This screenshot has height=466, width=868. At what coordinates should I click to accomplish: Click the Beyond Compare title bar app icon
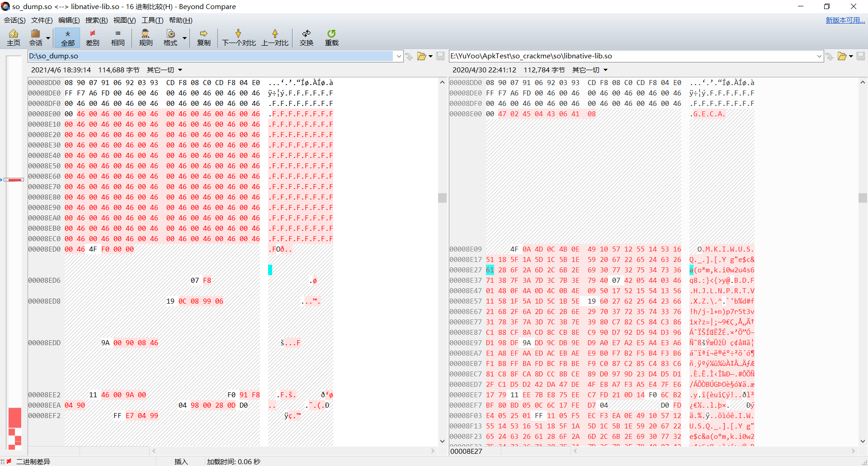pos(5,6)
